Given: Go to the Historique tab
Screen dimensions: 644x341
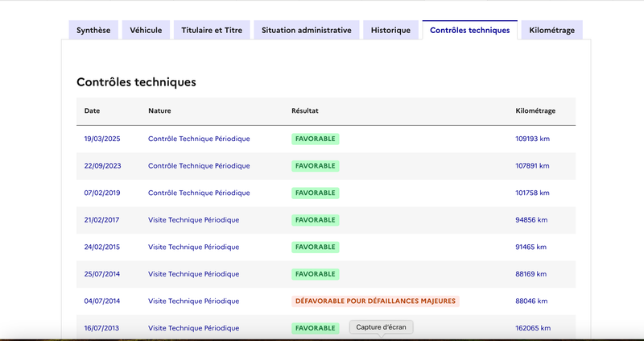Looking at the screenshot, I should point(390,30).
